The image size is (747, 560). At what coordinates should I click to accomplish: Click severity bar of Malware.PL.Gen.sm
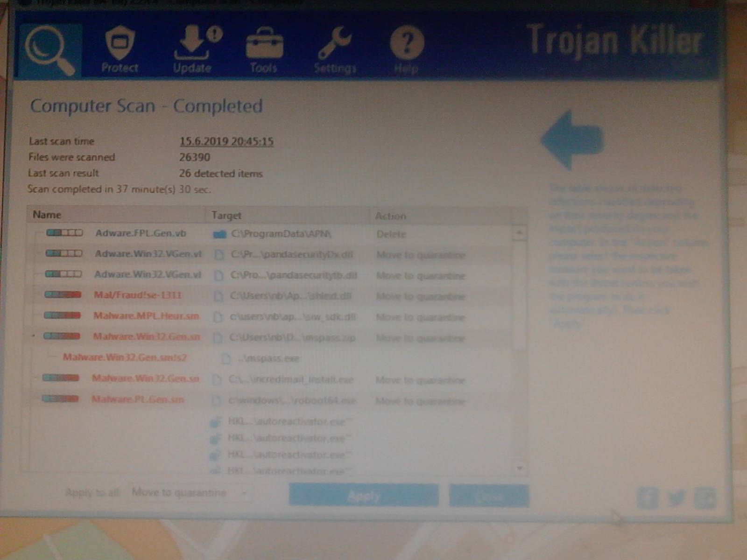tap(60, 399)
